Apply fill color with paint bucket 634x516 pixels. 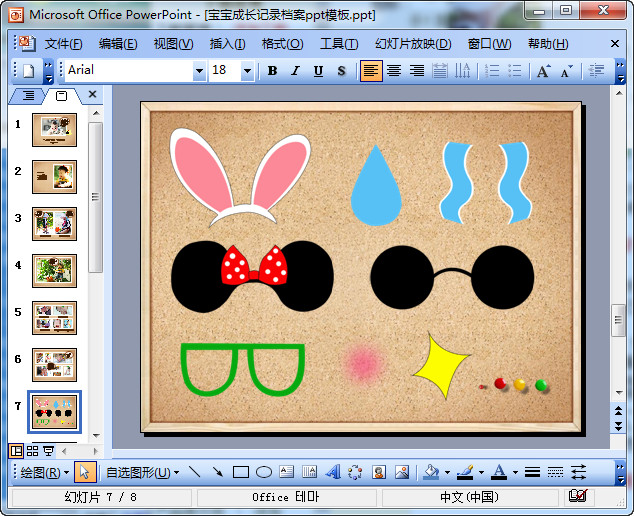431,472
